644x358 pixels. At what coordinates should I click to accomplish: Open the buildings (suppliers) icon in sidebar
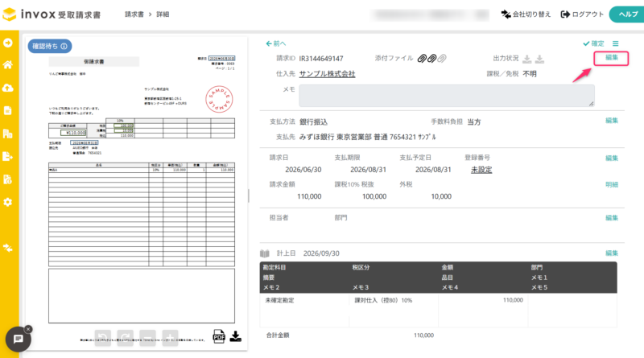(8, 134)
